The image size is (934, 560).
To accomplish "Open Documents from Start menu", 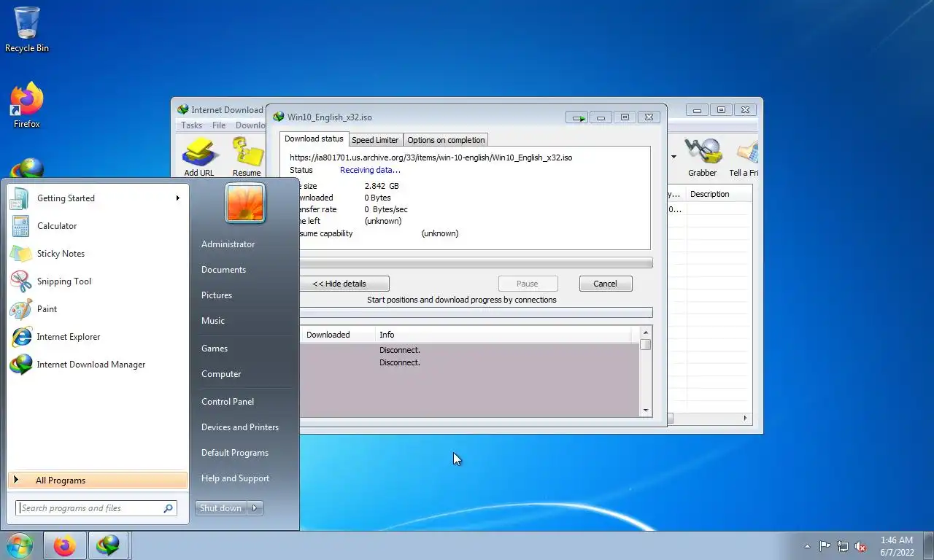I will [x=223, y=270].
